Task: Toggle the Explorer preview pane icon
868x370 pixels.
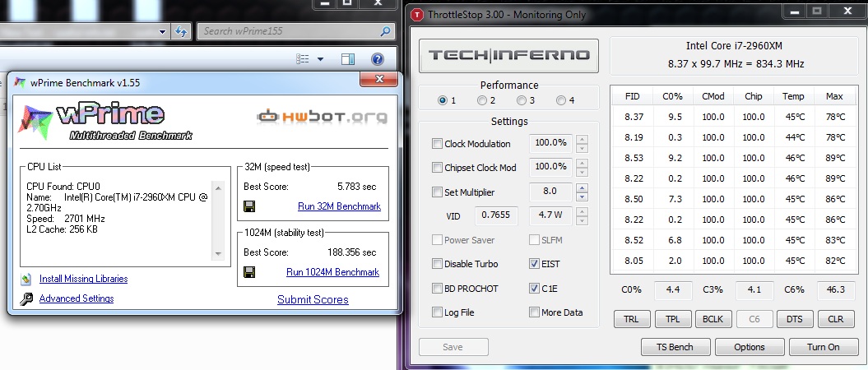Action: [348, 59]
